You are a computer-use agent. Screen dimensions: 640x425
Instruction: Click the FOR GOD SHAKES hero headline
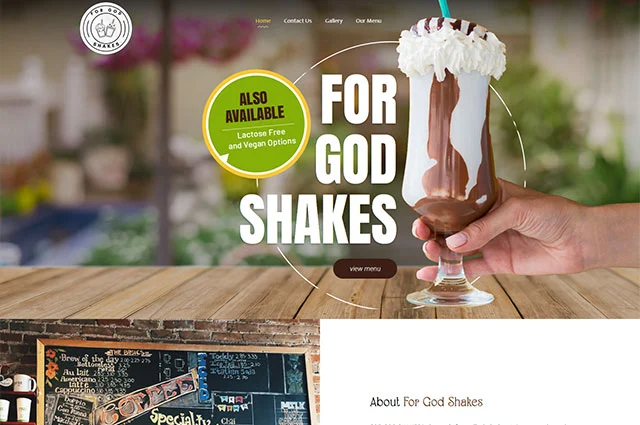tap(318, 159)
